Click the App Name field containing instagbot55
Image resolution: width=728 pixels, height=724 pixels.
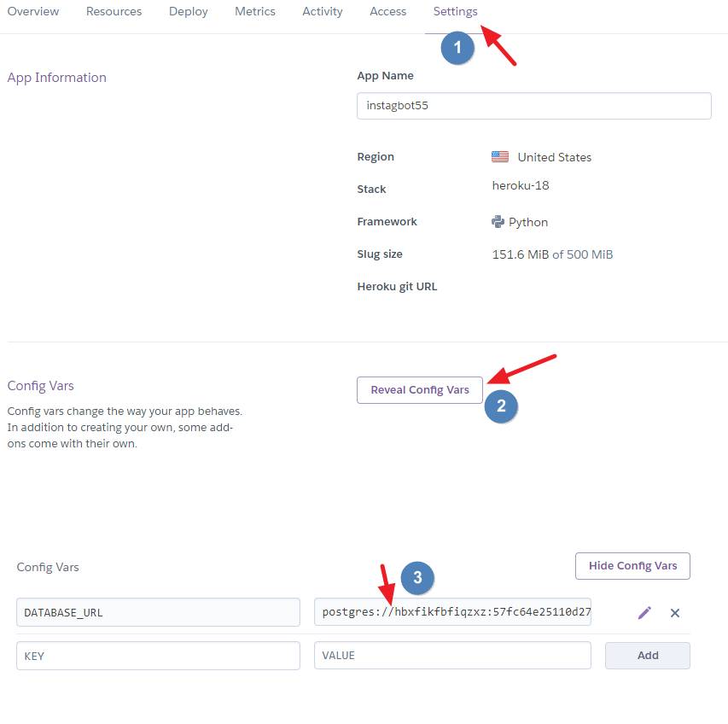(x=533, y=107)
